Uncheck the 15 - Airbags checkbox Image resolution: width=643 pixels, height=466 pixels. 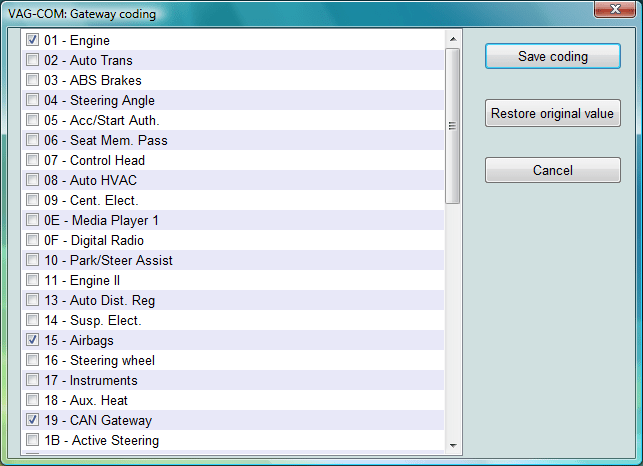click(32, 340)
